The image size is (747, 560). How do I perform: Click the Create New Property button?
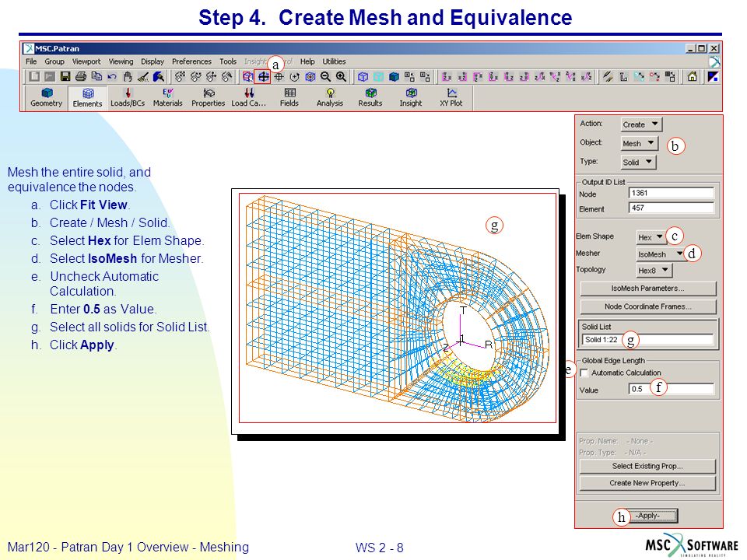coord(647,483)
